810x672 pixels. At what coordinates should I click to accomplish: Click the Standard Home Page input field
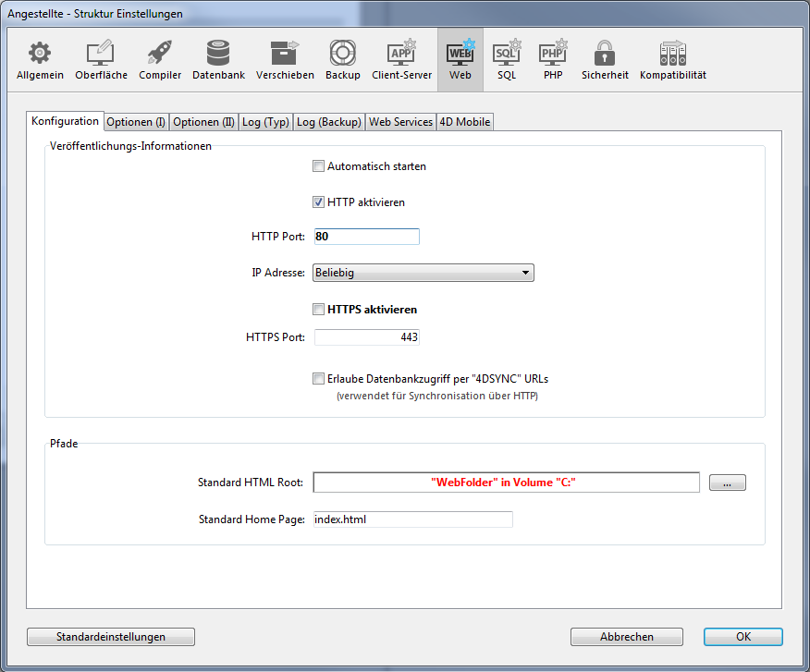[x=412, y=519]
